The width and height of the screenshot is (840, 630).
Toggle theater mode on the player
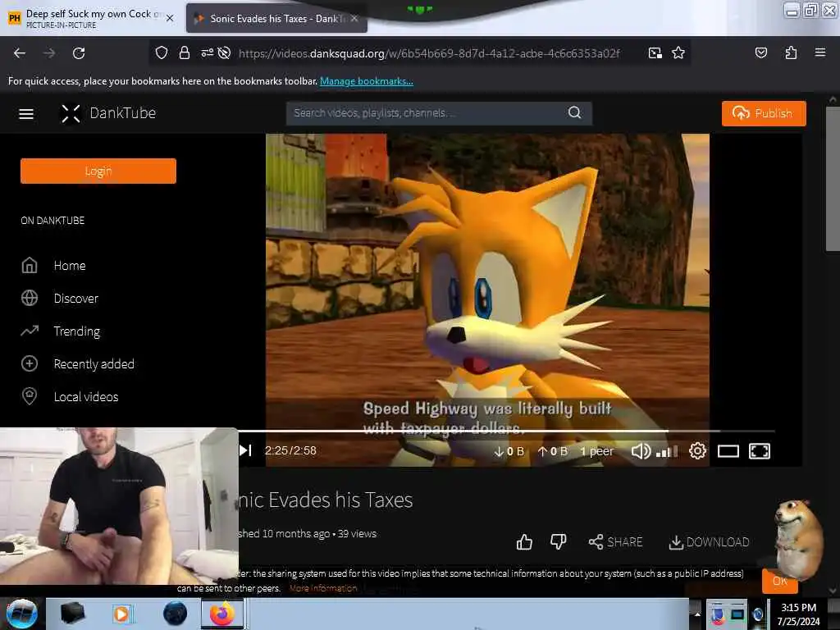coord(728,451)
